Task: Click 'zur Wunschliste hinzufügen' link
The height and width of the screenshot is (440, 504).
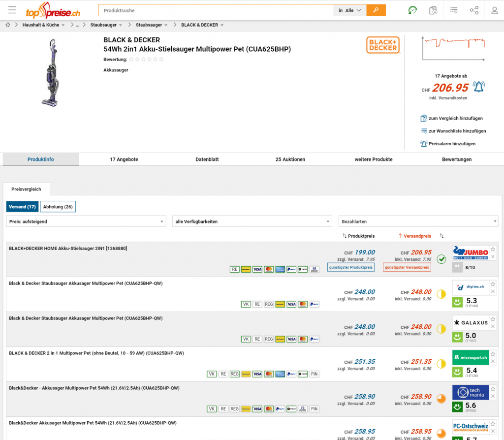Action: [x=457, y=131]
